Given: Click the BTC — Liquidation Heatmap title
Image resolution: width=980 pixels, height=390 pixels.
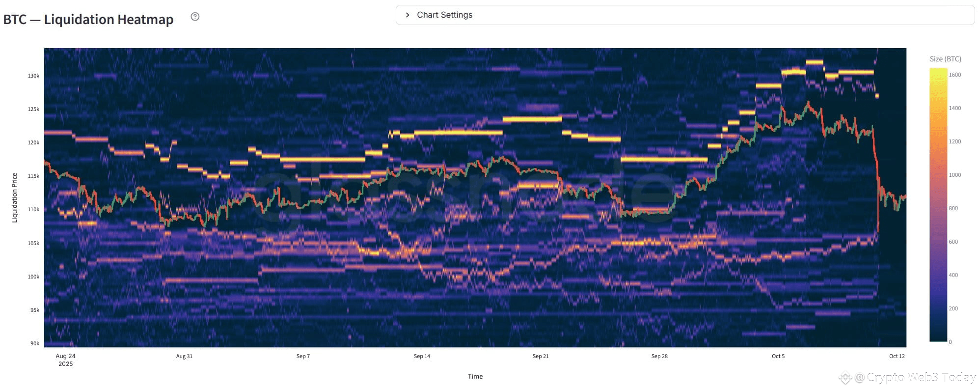Looking at the screenshot, I should (88, 19).
